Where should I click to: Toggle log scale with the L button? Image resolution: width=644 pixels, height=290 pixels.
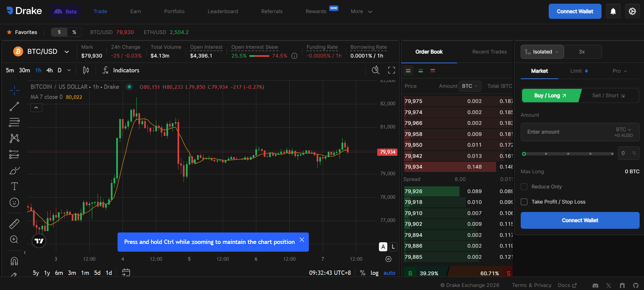click(x=393, y=247)
